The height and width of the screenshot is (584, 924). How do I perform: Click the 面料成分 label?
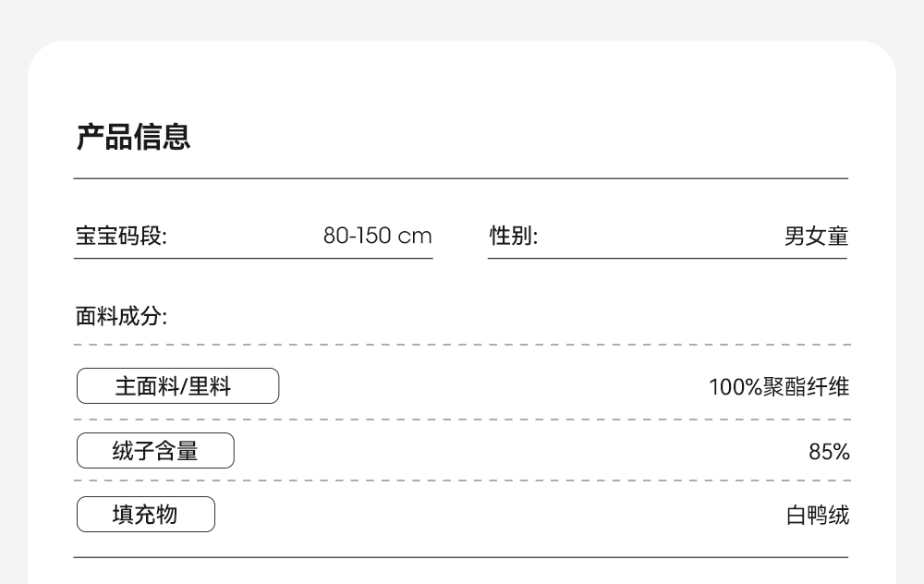point(120,317)
